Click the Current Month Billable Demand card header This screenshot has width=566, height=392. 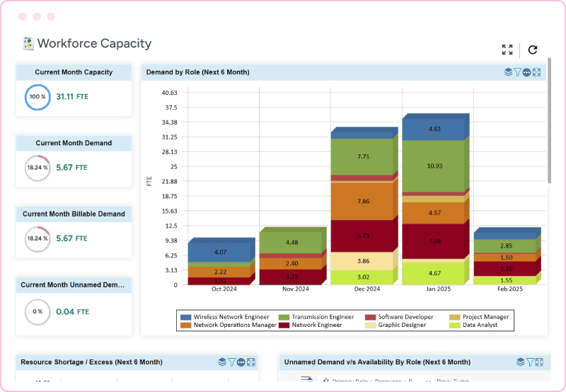click(74, 214)
